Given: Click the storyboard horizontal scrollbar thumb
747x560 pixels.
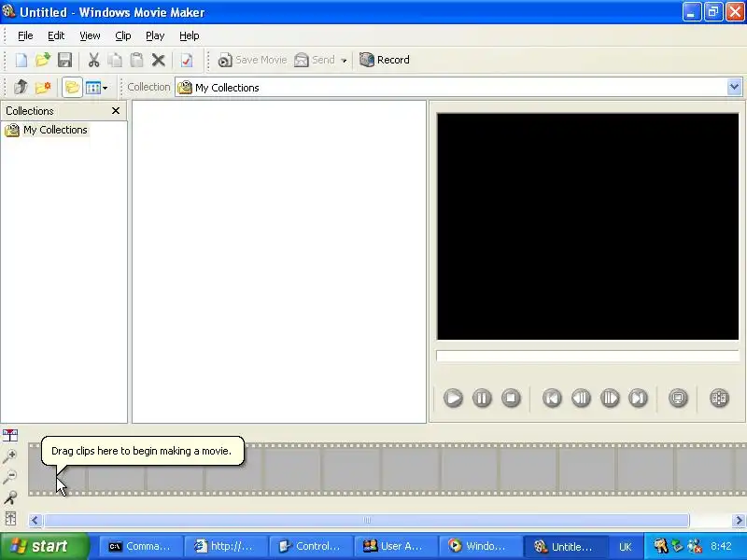Looking at the screenshot, I should coord(366,520).
